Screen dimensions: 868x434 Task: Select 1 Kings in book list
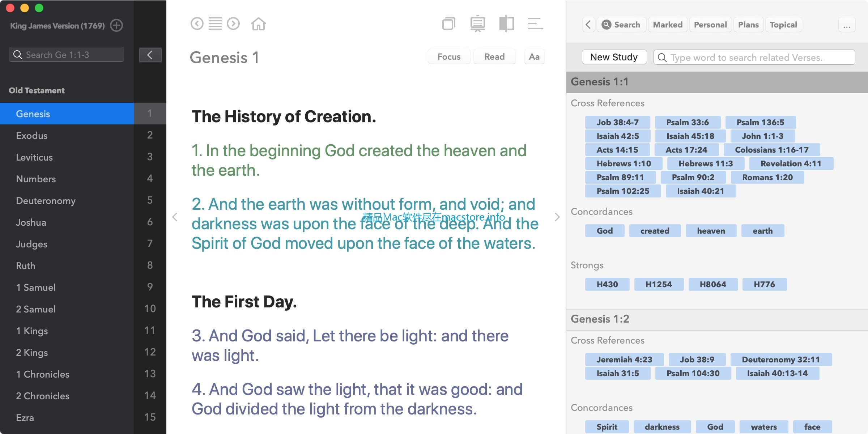(67, 331)
